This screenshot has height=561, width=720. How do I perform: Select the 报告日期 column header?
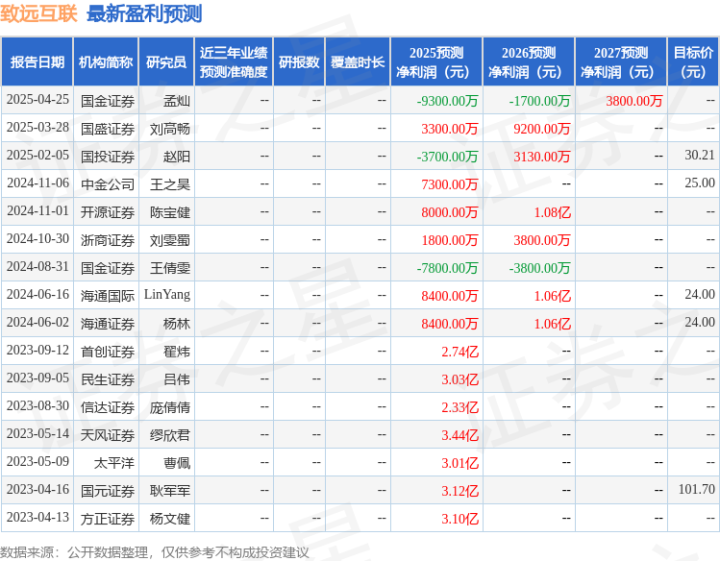[x=37, y=62]
